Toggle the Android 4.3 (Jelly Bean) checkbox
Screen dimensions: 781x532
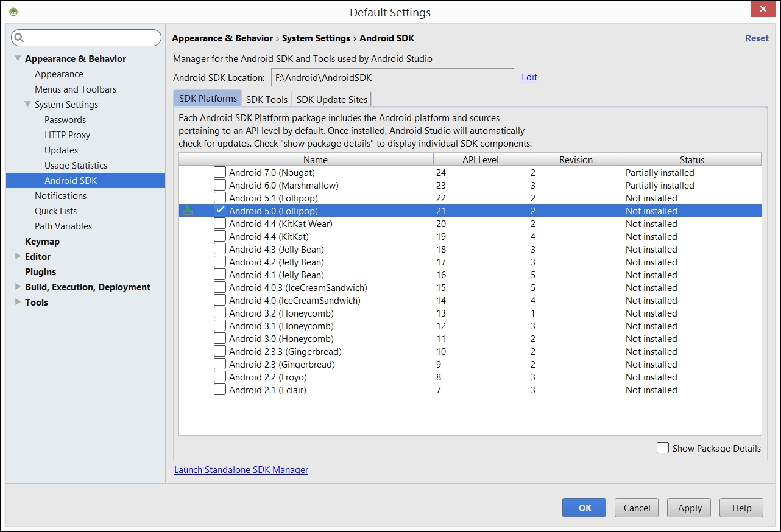(x=220, y=249)
